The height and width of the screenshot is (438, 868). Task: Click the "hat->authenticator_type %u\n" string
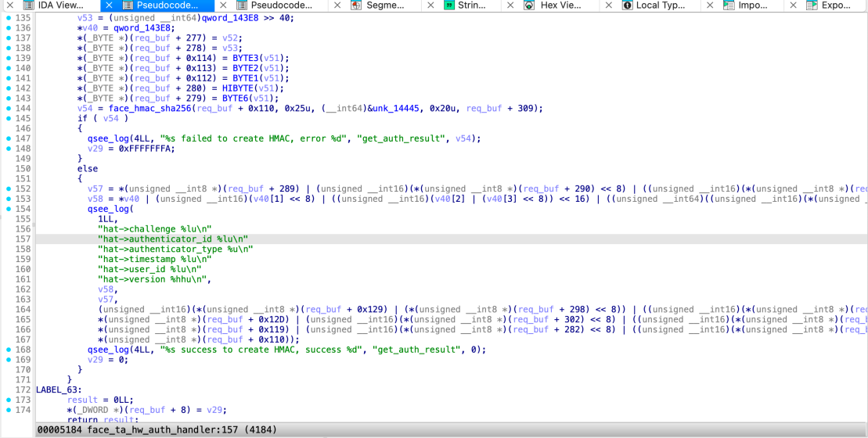175,249
